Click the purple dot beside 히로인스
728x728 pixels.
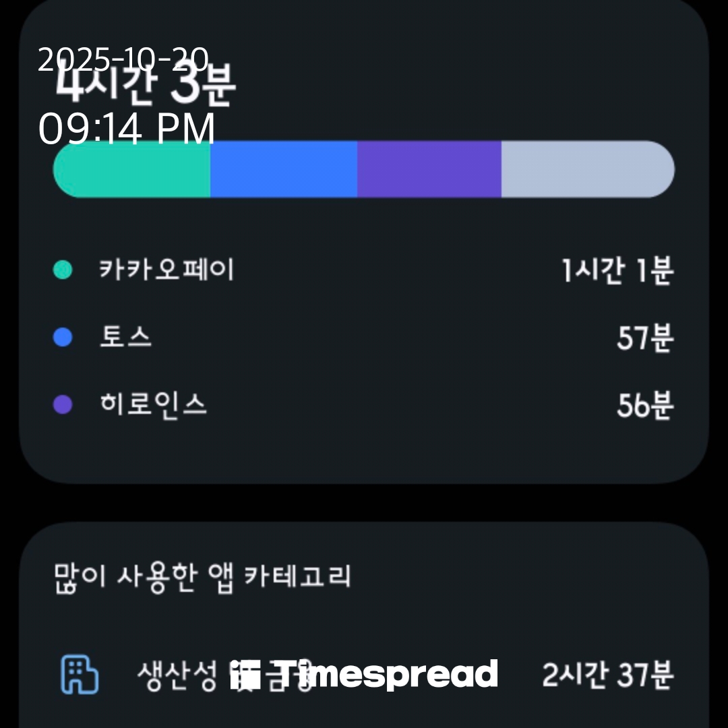(x=63, y=404)
